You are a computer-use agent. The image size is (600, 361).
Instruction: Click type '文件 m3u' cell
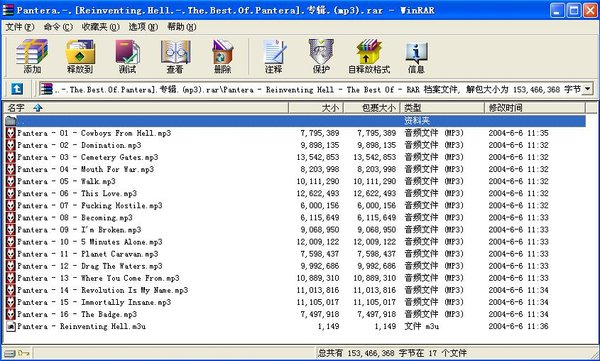pos(422,326)
